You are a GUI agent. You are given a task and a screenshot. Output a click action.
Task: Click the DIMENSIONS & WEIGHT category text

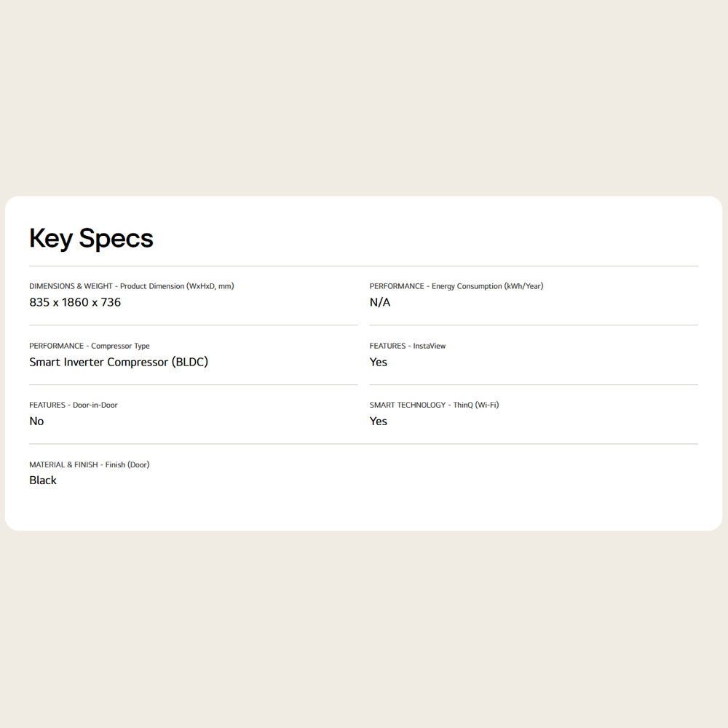click(x=71, y=286)
